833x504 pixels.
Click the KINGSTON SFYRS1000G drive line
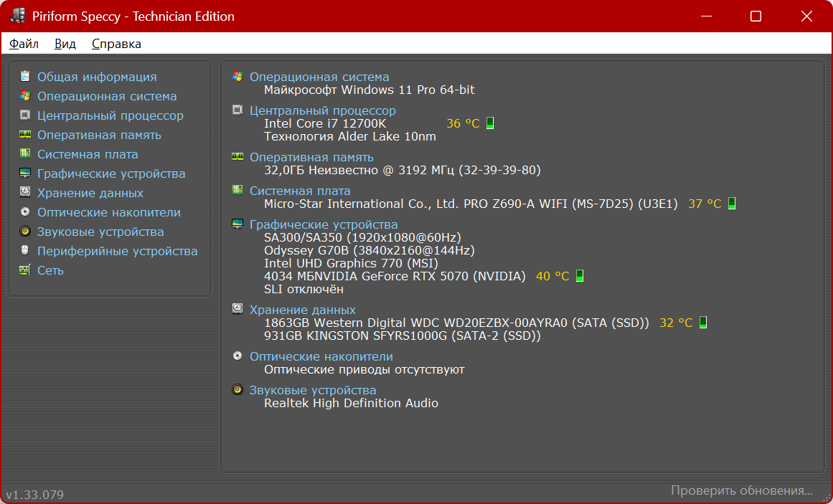[x=403, y=336]
